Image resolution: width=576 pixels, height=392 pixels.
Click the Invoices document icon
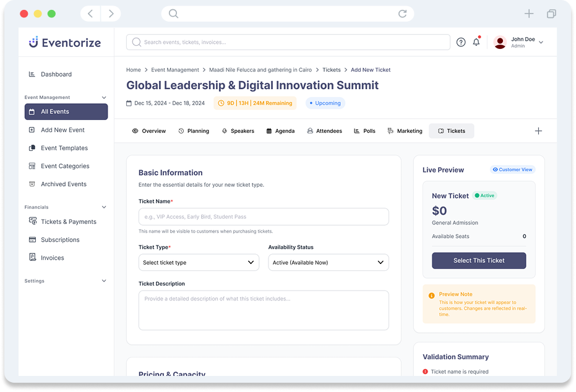click(32, 258)
